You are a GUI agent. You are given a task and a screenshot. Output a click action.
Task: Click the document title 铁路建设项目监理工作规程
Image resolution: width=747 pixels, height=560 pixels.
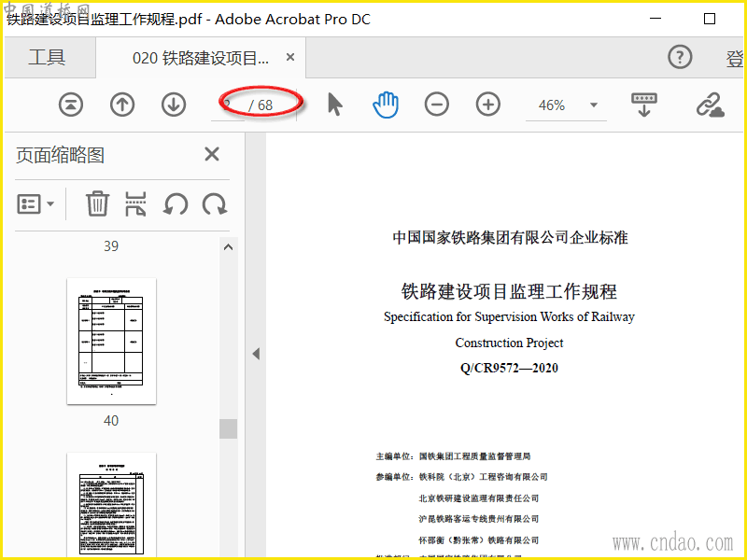click(509, 291)
